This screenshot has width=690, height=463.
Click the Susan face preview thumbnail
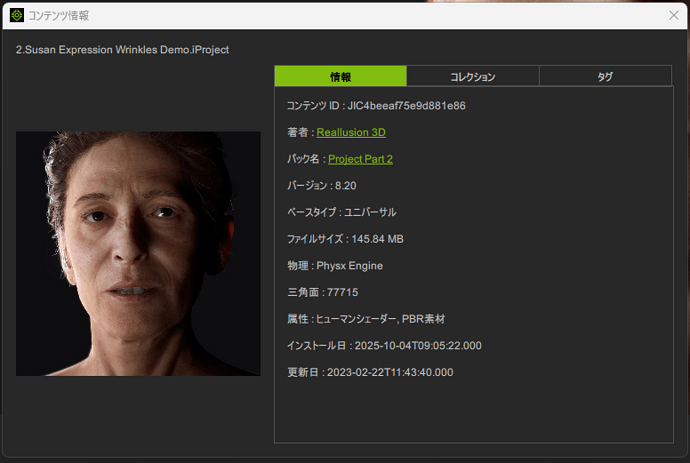tap(138, 254)
